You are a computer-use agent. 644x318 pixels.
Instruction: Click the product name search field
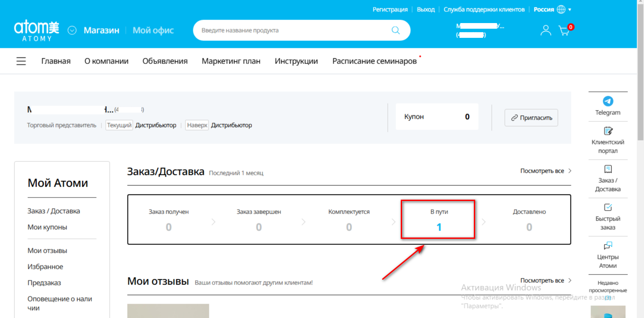click(x=292, y=30)
